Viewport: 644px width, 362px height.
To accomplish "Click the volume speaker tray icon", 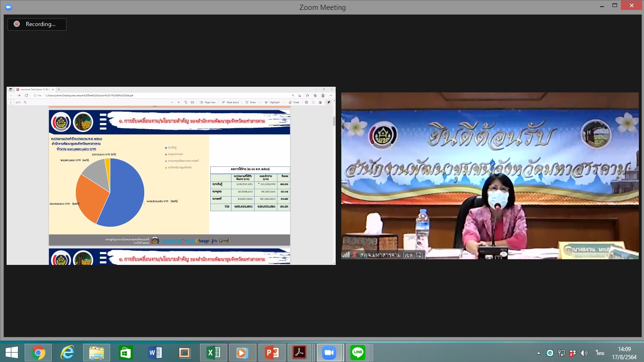I will [x=584, y=353].
